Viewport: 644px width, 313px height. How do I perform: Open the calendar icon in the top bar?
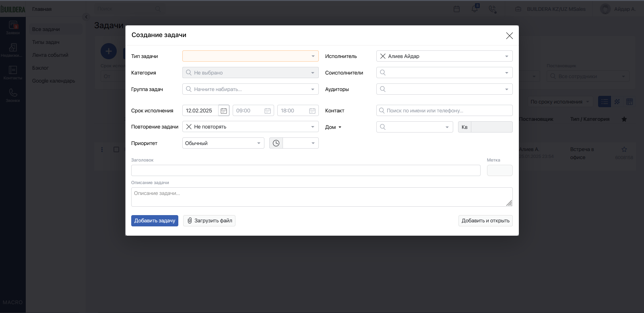pyautogui.click(x=456, y=9)
